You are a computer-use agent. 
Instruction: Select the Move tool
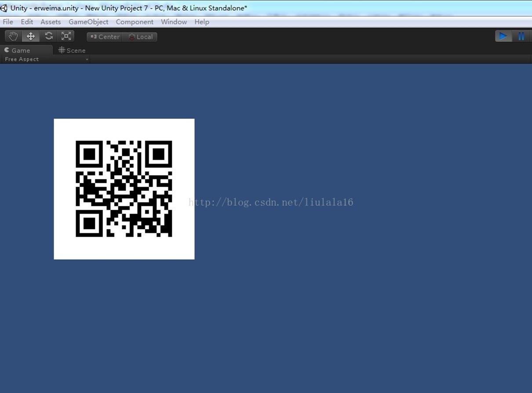[x=31, y=36]
